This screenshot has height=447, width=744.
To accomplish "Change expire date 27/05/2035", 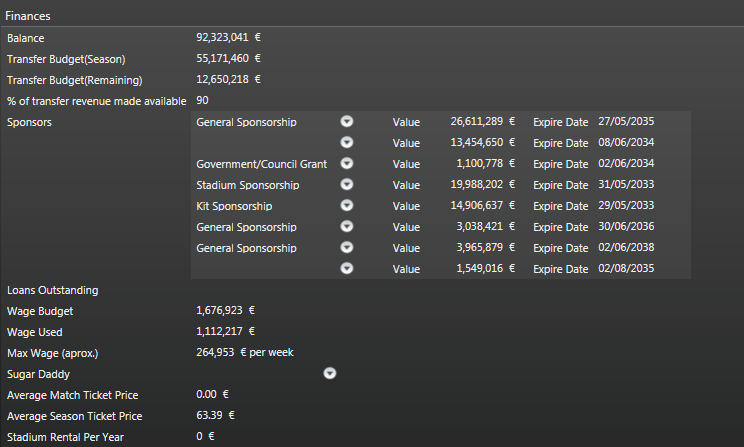I will (x=626, y=121).
